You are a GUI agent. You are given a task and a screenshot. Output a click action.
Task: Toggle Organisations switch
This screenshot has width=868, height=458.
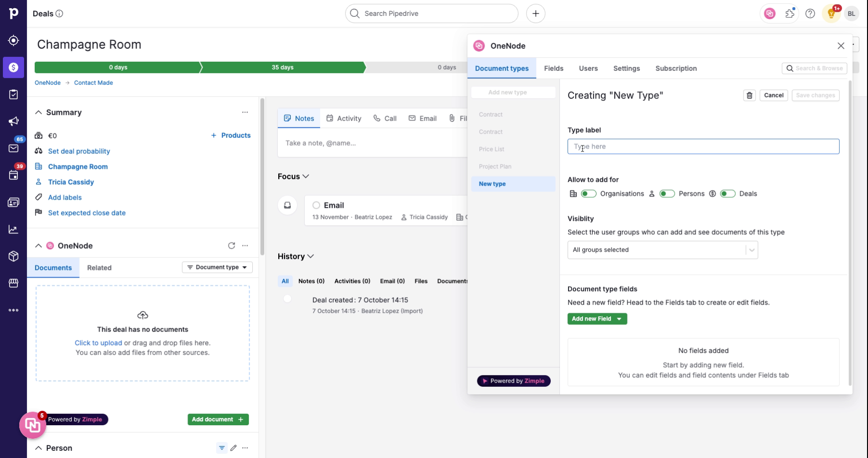(x=588, y=194)
